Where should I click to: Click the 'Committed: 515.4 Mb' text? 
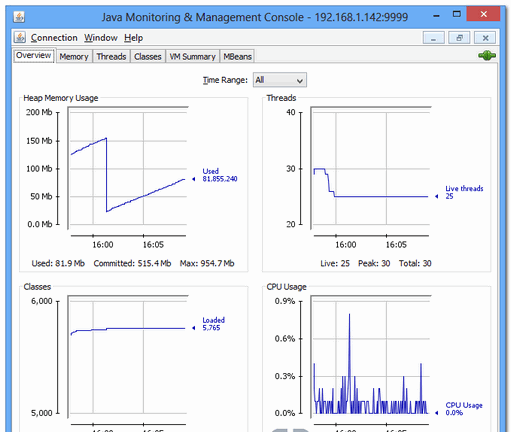[132, 263]
